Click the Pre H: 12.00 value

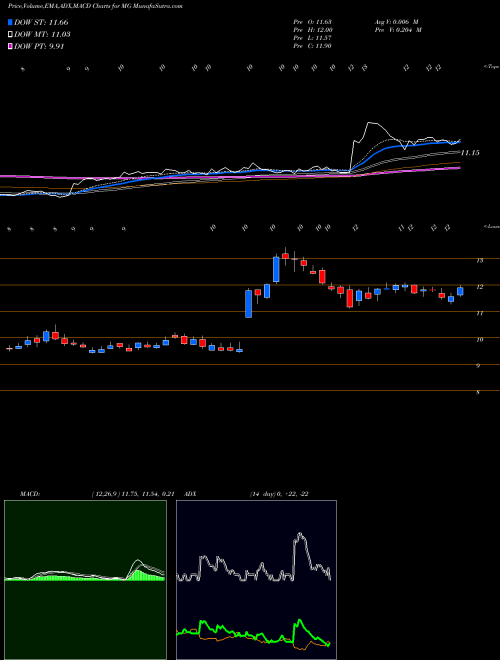point(313,30)
